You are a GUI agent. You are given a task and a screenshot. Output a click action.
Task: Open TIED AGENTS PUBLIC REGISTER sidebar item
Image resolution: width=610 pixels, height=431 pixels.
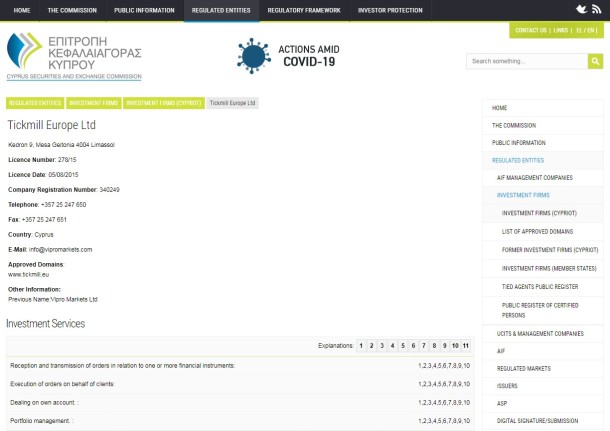(x=543, y=287)
